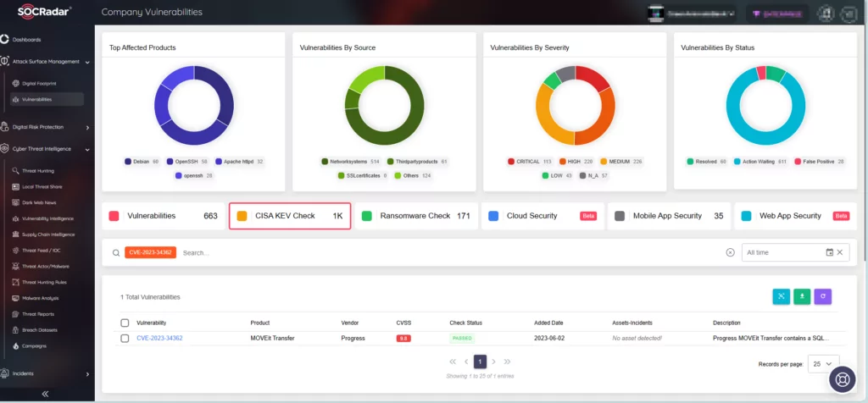Screen dimensions: 868x403
Task: Toggle Networksystems legend item
Action: pyautogui.click(x=350, y=162)
